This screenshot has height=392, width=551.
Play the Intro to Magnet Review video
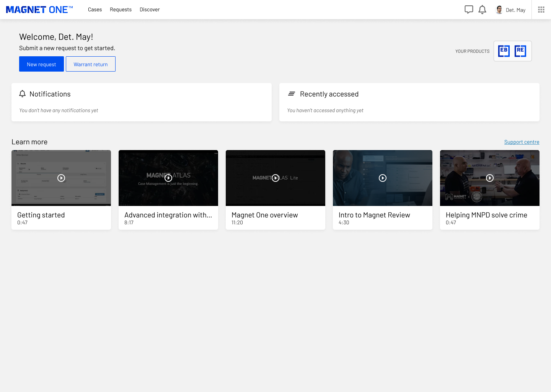[x=383, y=178]
